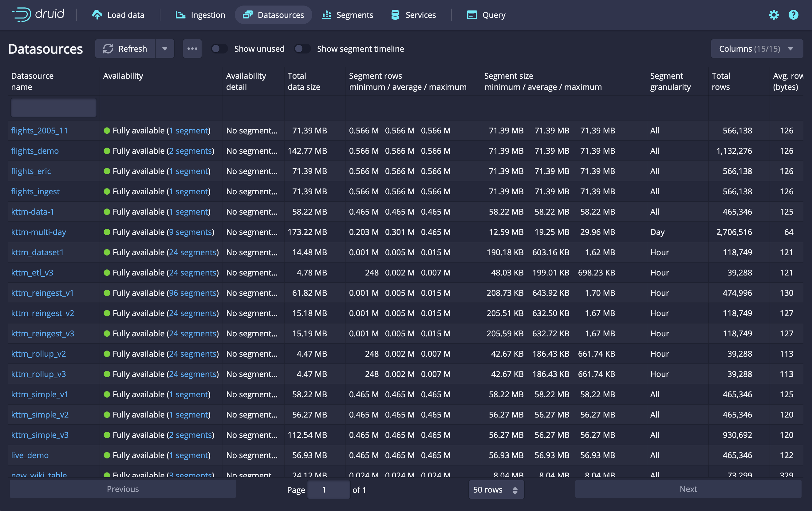Click the Segments bar-chart icon
Screen dimensions: 812x511
[x=326, y=15]
